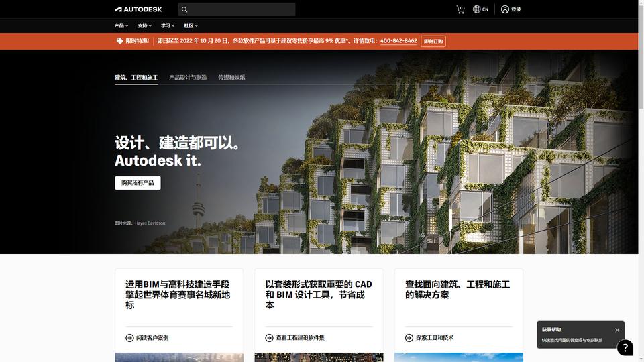The image size is (644, 362).
Task: Click the BIM sports venue card heading
Action: pyautogui.click(x=178, y=295)
